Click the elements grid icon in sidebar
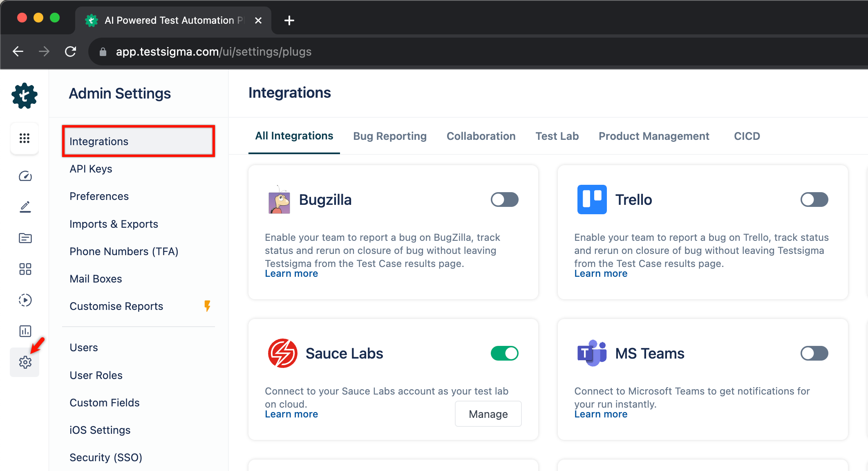This screenshot has width=868, height=471. (x=25, y=269)
